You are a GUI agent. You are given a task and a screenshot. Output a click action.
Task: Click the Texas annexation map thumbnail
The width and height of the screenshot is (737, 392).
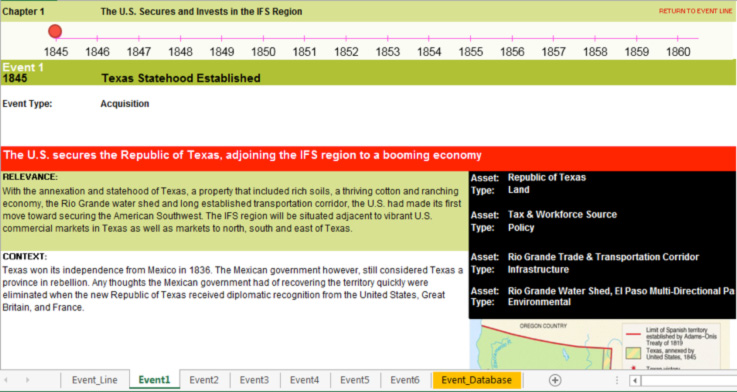(x=603, y=345)
